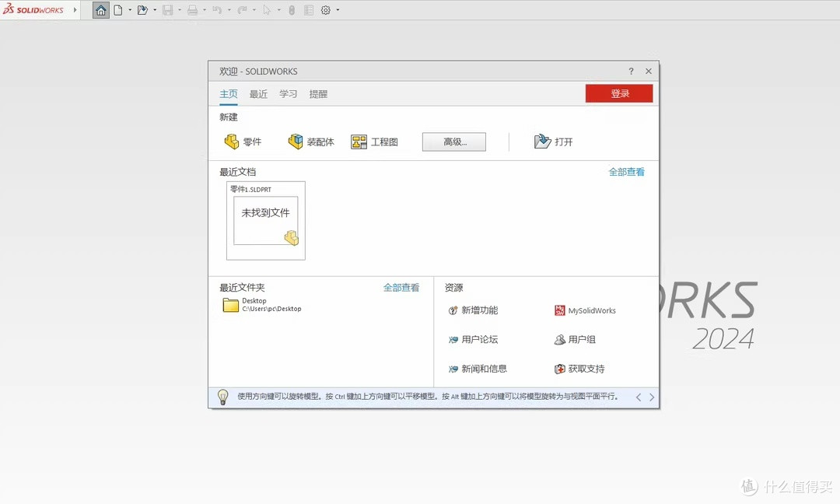
Task: Expand the Select tool dropdown arrow
Action: [279, 9]
